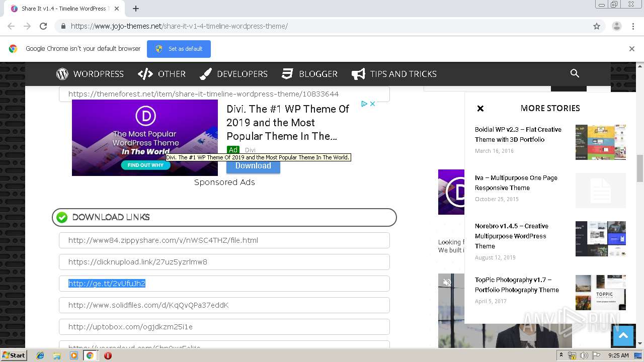The image size is (644, 362).
Task: Open the Chrome three-dot menu
Action: tap(633, 26)
